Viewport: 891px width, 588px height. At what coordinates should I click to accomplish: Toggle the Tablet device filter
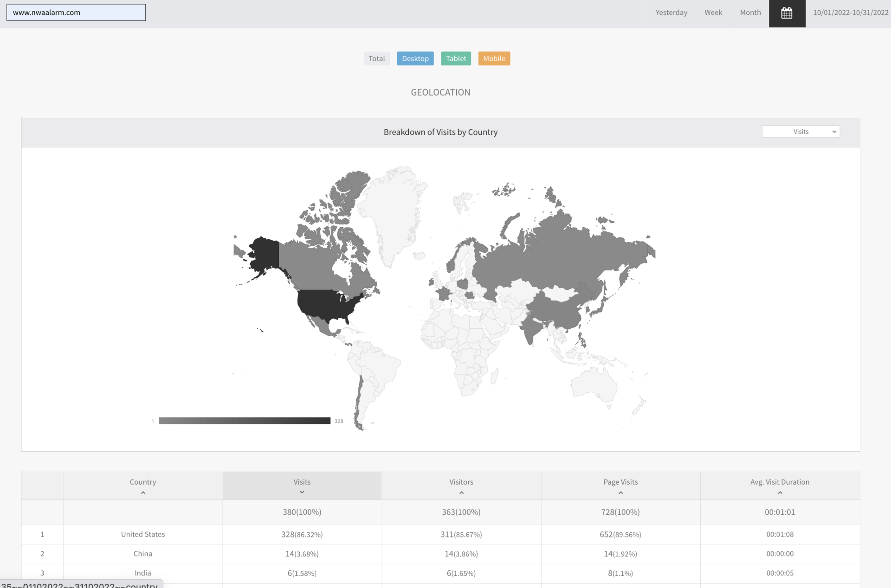456,58
